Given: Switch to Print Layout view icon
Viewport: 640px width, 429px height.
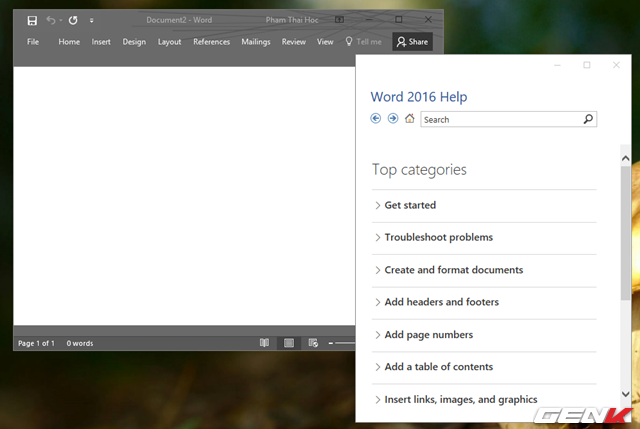Looking at the screenshot, I should pos(289,343).
